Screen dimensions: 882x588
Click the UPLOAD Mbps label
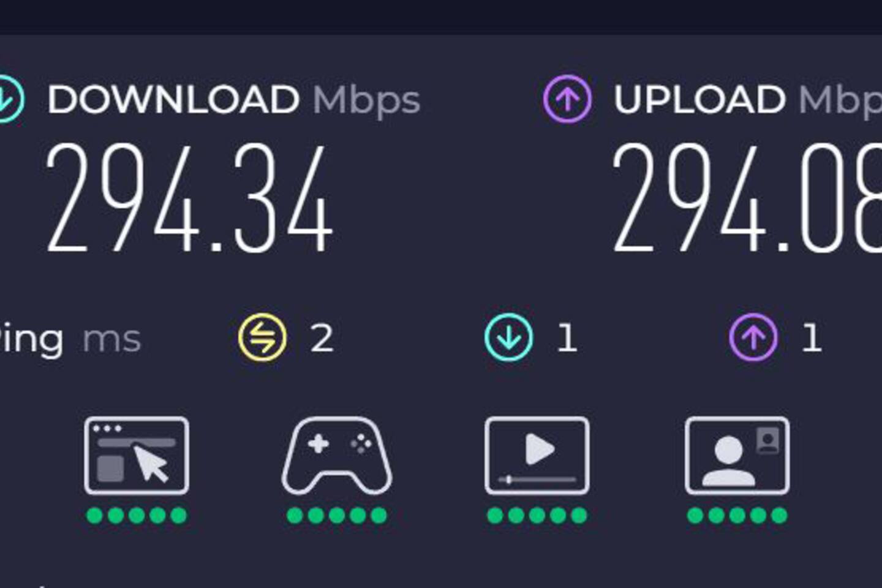pos(748,100)
